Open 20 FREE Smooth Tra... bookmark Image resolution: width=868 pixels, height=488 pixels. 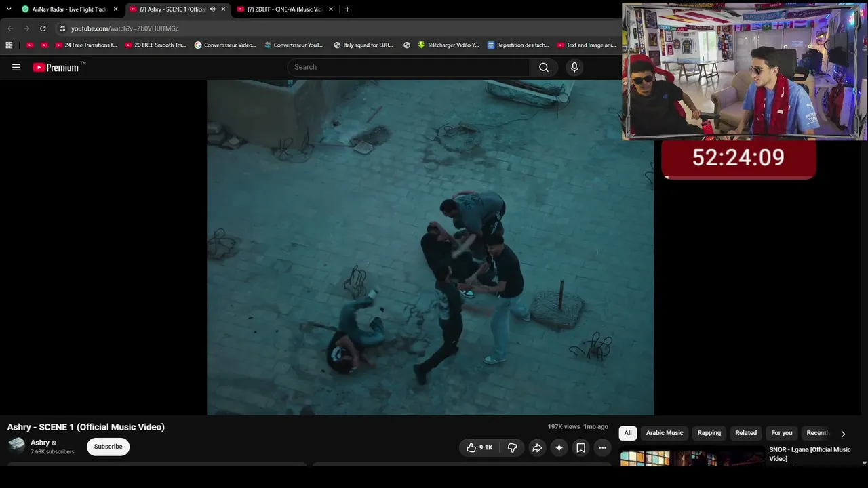[156, 45]
